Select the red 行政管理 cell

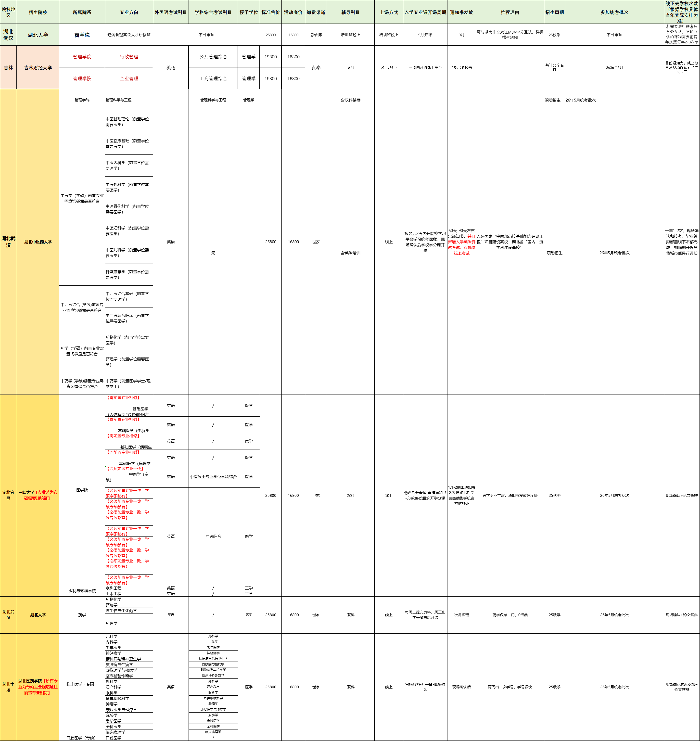pos(129,57)
